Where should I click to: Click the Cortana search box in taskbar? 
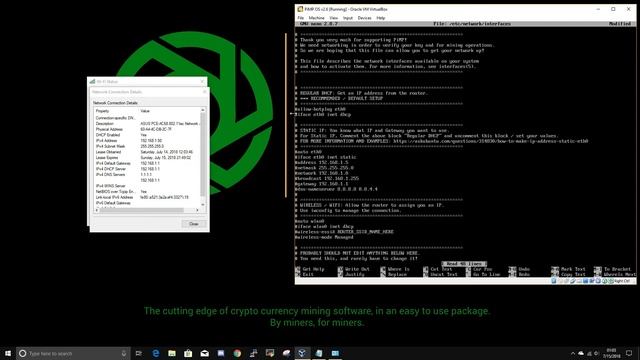coord(73,353)
